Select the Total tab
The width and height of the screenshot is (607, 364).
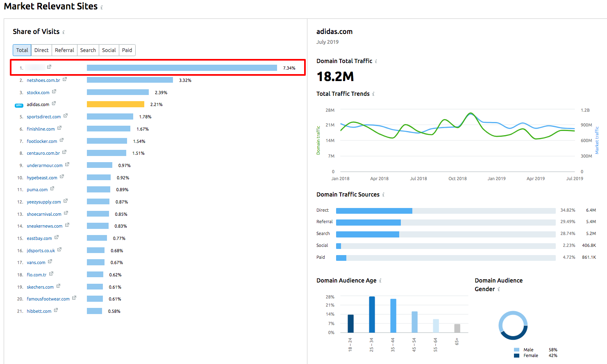(22, 50)
